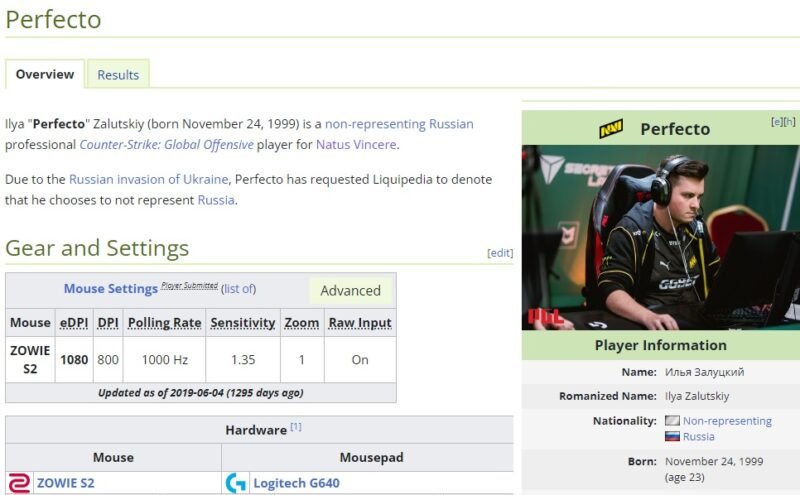
Task: Click the Sensitivity column header
Action: point(243,323)
